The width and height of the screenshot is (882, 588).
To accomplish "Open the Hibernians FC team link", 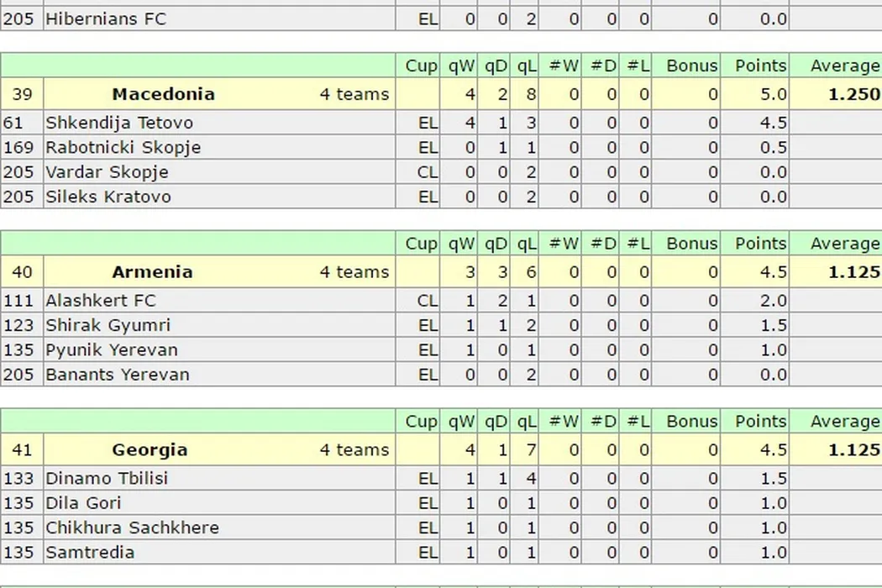I will [106, 18].
